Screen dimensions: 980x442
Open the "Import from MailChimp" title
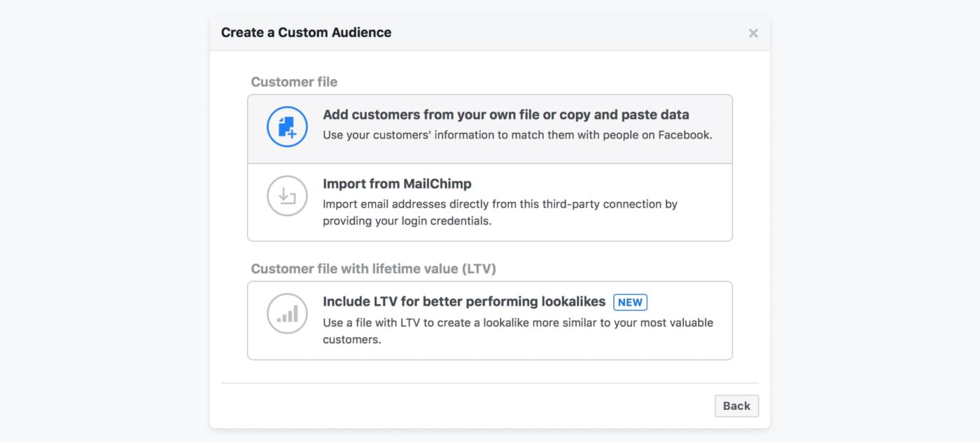397,184
